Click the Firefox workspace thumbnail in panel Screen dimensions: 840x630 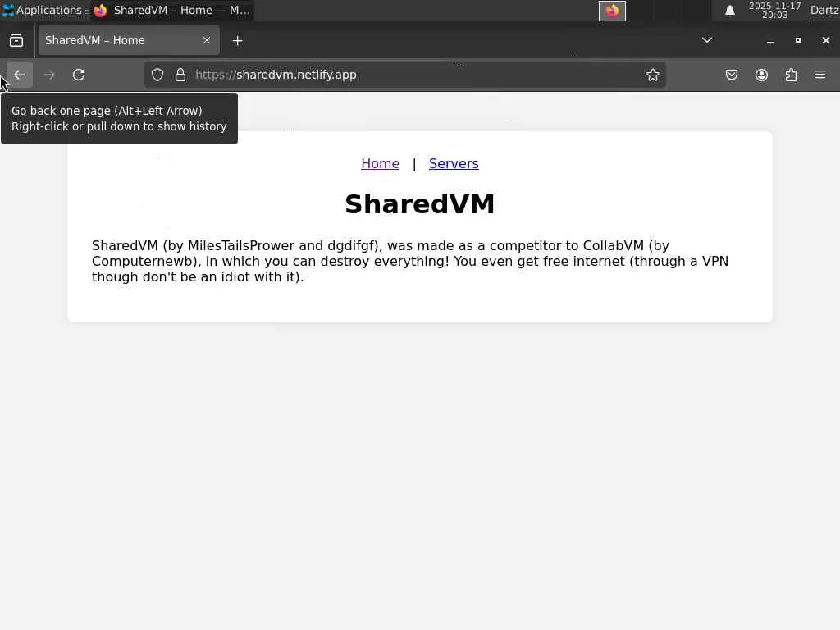pyautogui.click(x=612, y=11)
